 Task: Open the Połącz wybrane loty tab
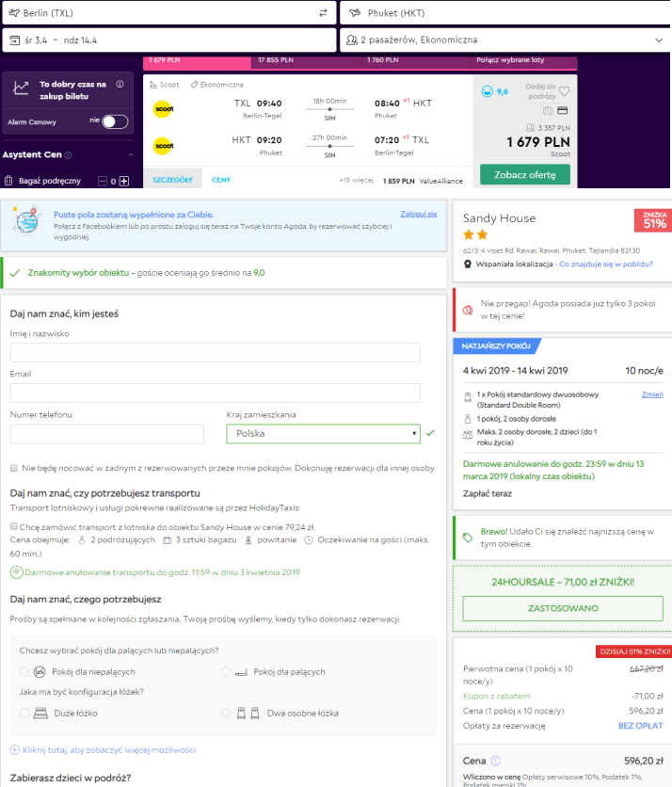point(523,60)
